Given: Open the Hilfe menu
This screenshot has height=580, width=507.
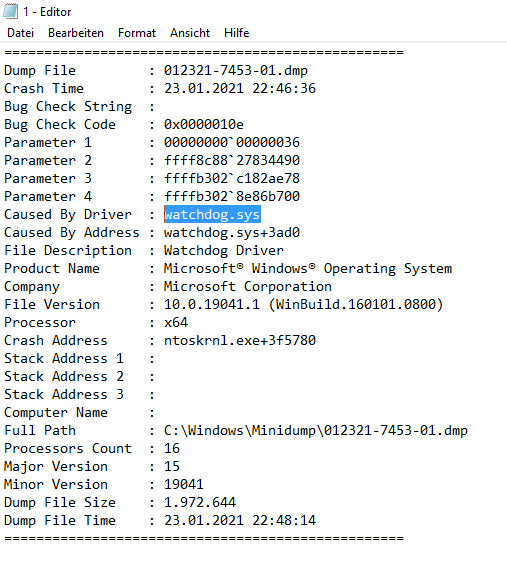Looking at the screenshot, I should (x=236, y=33).
